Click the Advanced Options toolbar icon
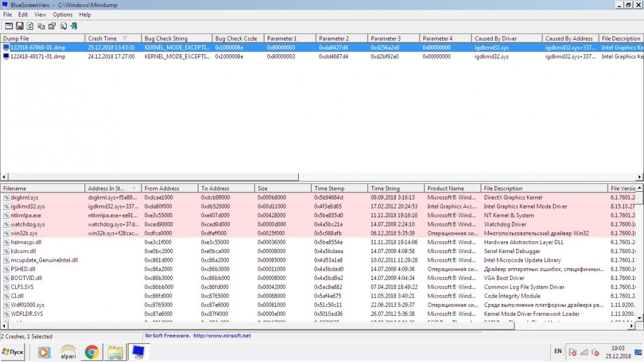The width and height of the screenshot is (644, 362). pos(8,26)
